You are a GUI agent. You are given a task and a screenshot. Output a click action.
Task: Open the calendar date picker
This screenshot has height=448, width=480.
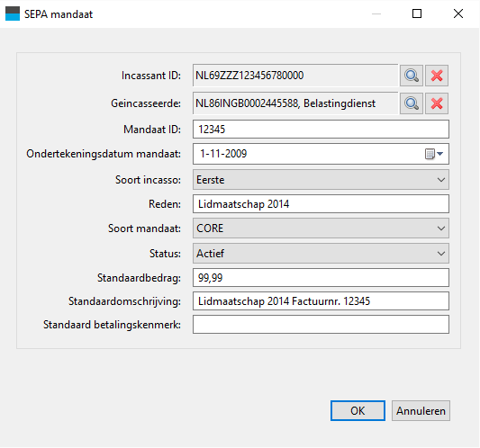(x=434, y=154)
